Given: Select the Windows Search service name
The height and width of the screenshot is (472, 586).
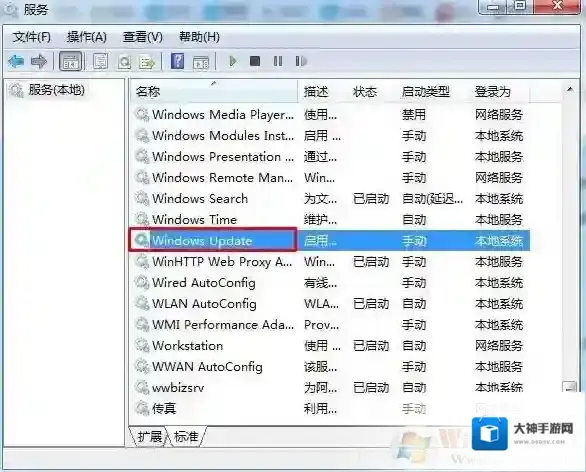Looking at the screenshot, I should click(x=200, y=198).
